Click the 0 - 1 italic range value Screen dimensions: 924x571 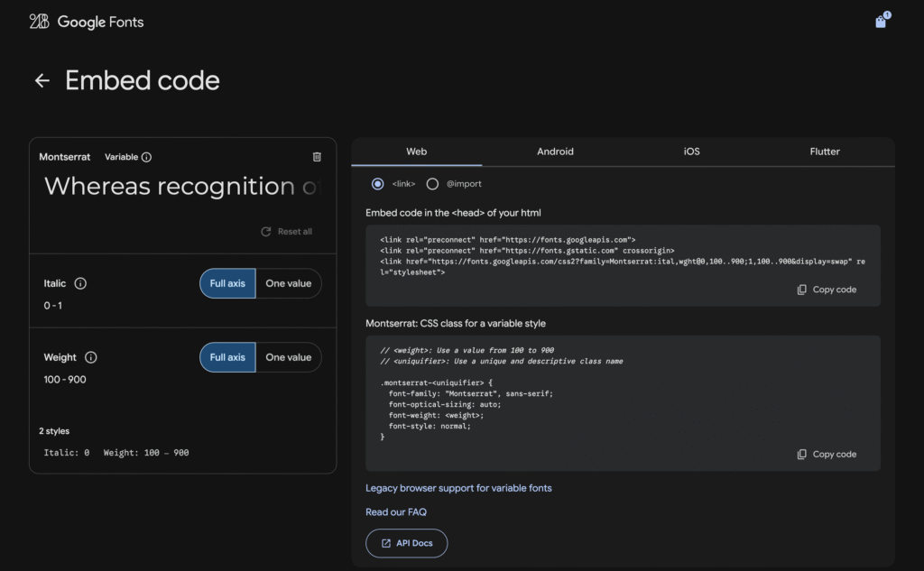[x=53, y=305]
